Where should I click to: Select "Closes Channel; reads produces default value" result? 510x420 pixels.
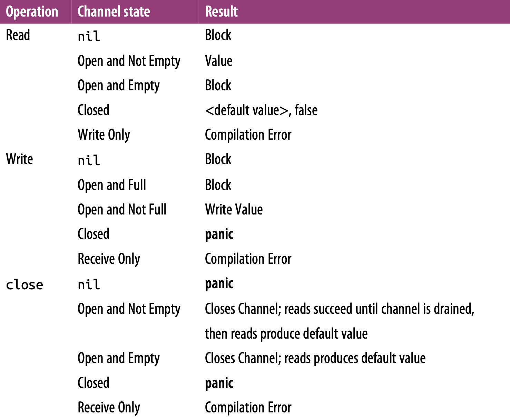pos(315,358)
